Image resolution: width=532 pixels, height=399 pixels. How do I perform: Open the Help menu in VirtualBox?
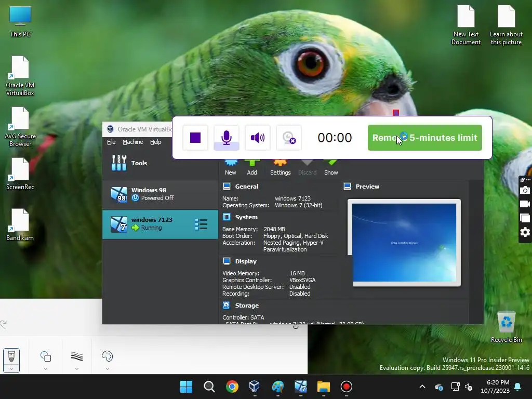pyautogui.click(x=156, y=142)
